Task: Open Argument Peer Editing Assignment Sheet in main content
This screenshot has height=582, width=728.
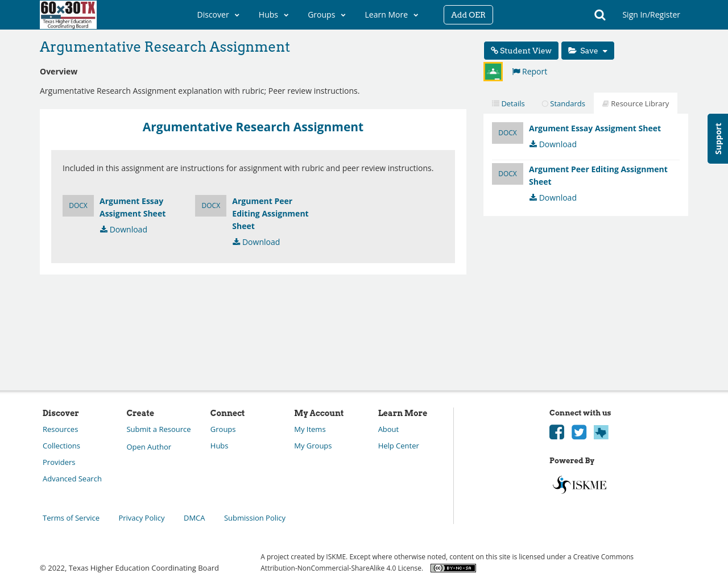Action: pyautogui.click(x=270, y=214)
